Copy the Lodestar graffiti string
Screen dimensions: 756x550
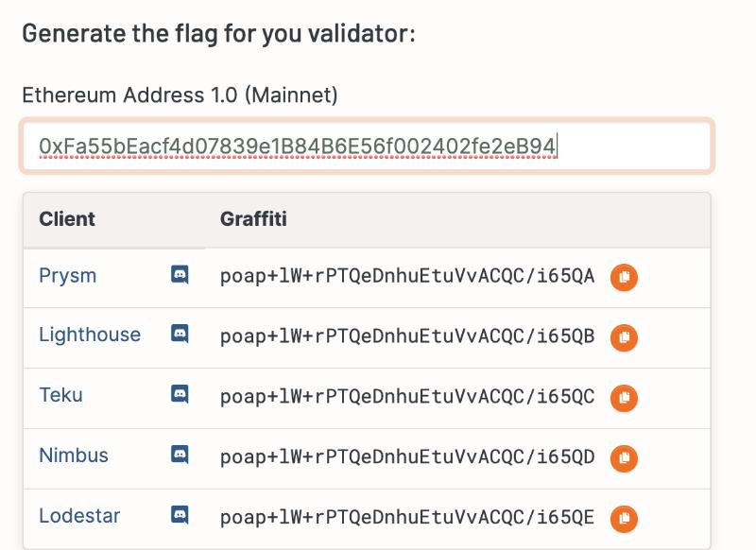624,519
